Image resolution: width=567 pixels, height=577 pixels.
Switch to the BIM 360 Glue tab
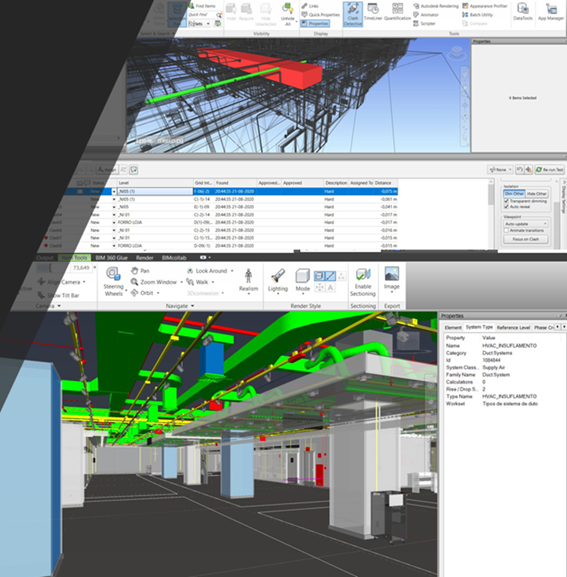[111, 258]
